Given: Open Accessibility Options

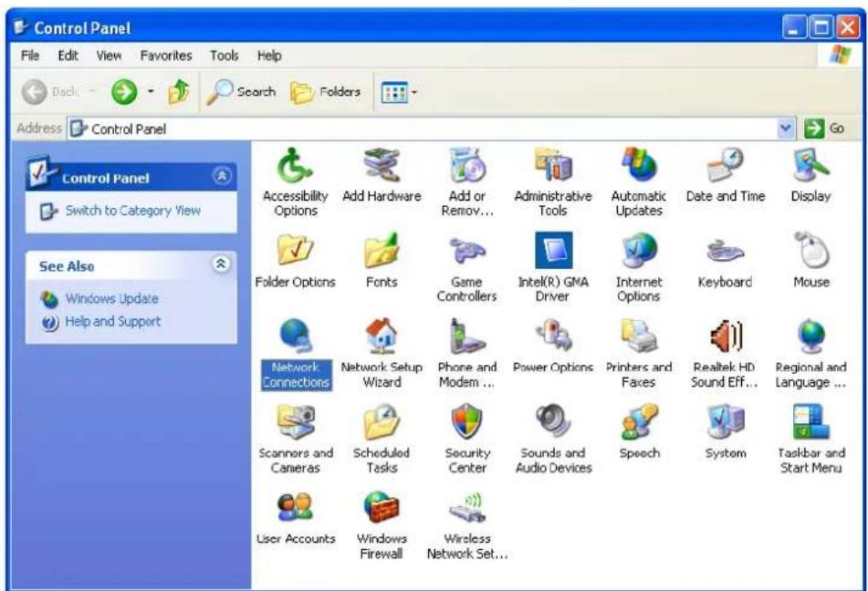Looking at the screenshot, I should coord(295,182).
